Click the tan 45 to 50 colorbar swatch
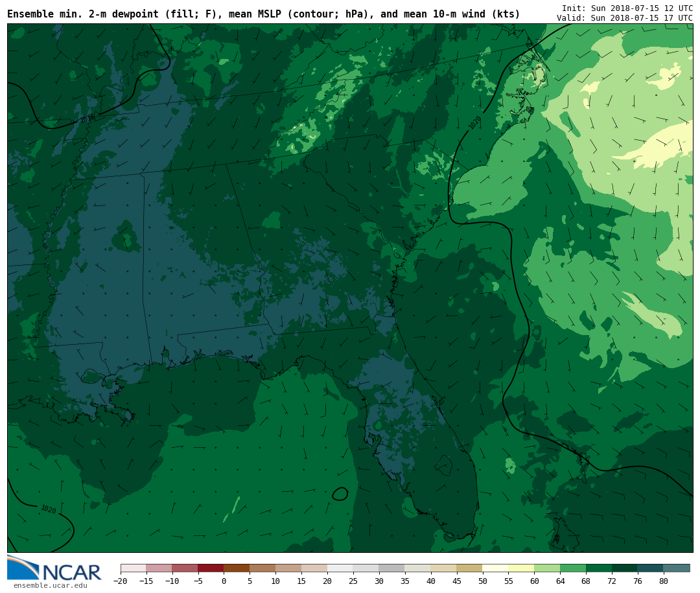700x593 pixels. click(x=470, y=568)
